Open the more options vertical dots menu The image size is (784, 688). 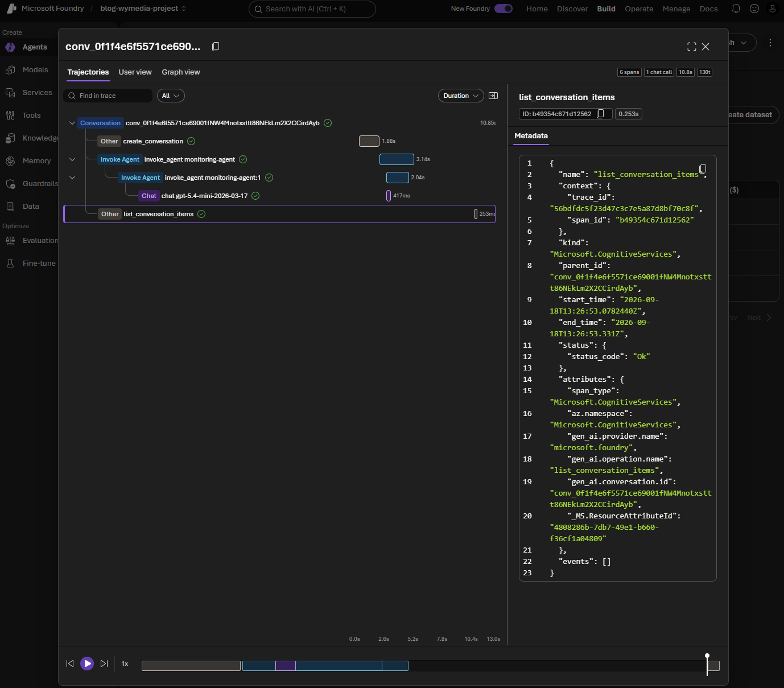(x=770, y=43)
